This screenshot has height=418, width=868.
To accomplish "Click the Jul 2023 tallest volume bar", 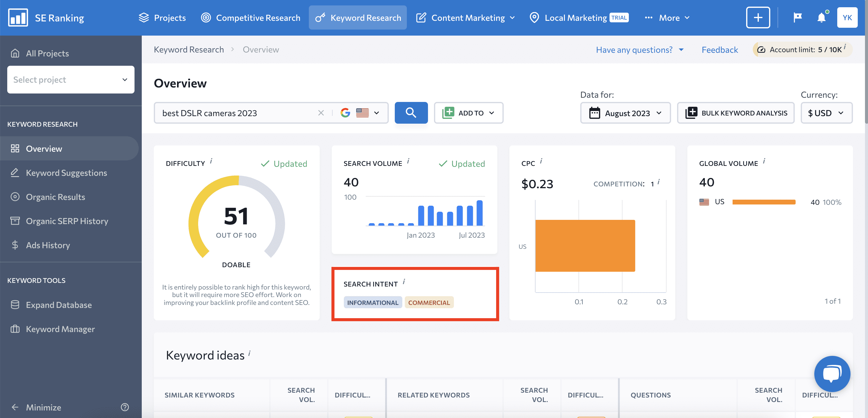I will coord(479,213).
